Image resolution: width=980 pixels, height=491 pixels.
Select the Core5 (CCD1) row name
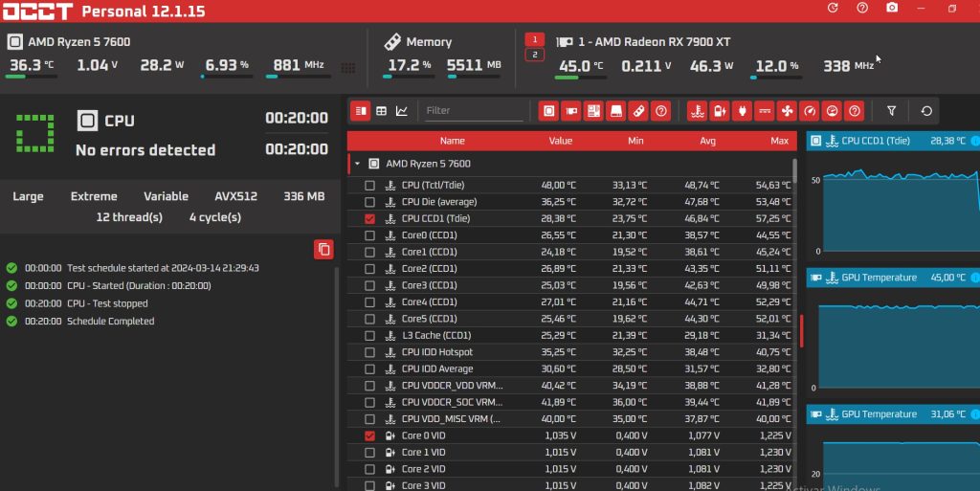point(429,319)
